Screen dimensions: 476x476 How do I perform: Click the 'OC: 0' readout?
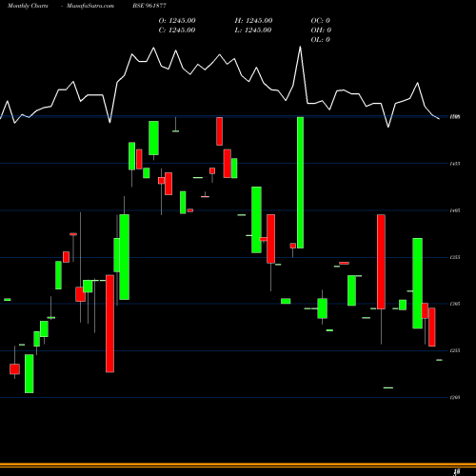[321, 21]
